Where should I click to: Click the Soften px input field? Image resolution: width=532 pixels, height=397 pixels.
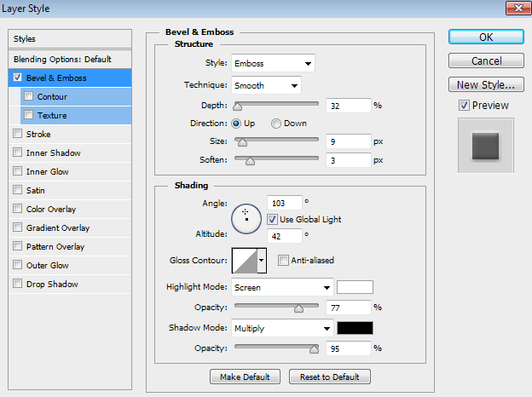349,160
